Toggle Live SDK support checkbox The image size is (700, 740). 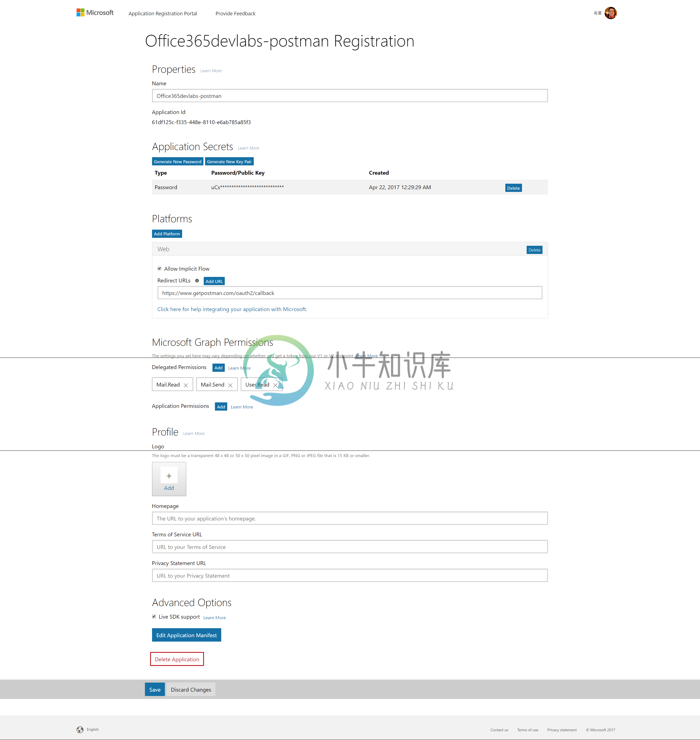154,616
